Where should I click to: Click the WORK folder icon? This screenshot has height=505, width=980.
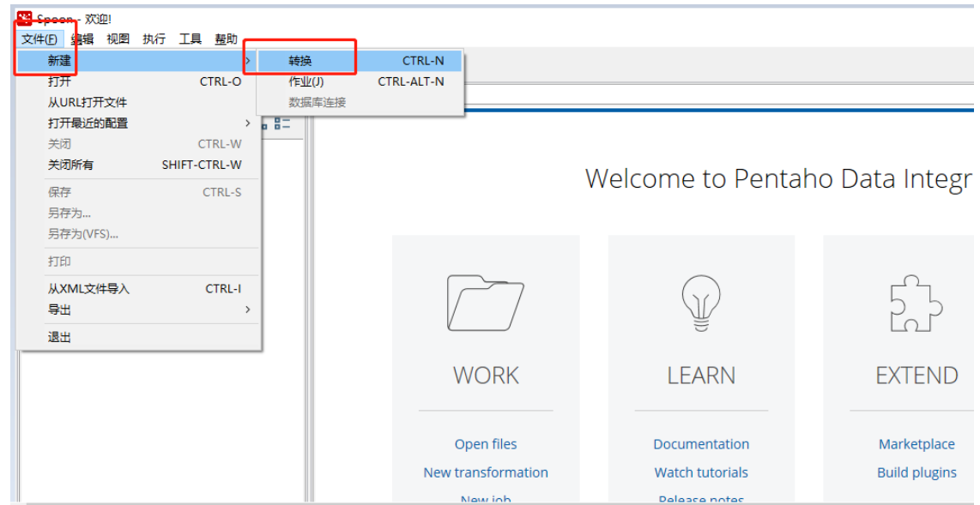click(486, 303)
